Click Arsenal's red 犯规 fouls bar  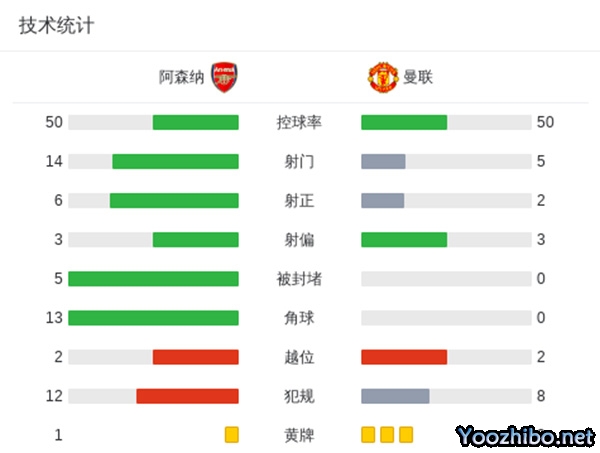click(x=188, y=396)
